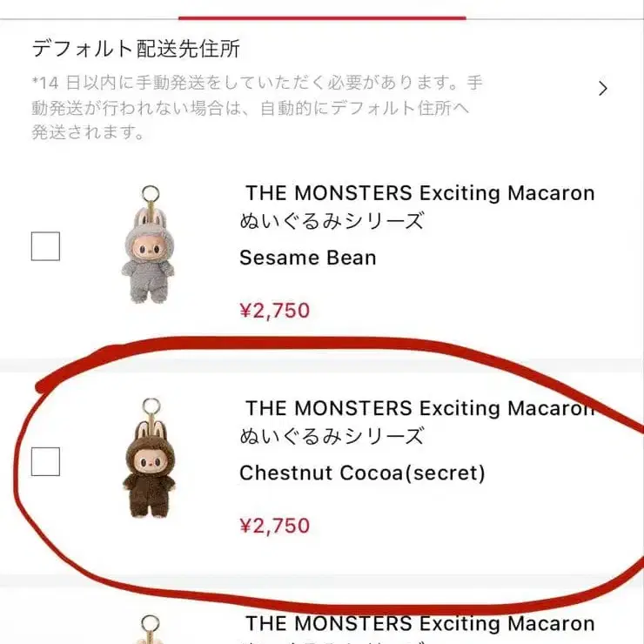This screenshot has width=644, height=644.
Task: Tap the partially visible third plush thumbnail
Action: tap(150, 629)
